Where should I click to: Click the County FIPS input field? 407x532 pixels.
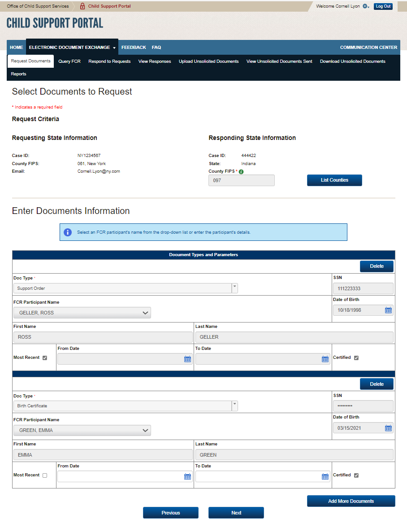point(241,180)
